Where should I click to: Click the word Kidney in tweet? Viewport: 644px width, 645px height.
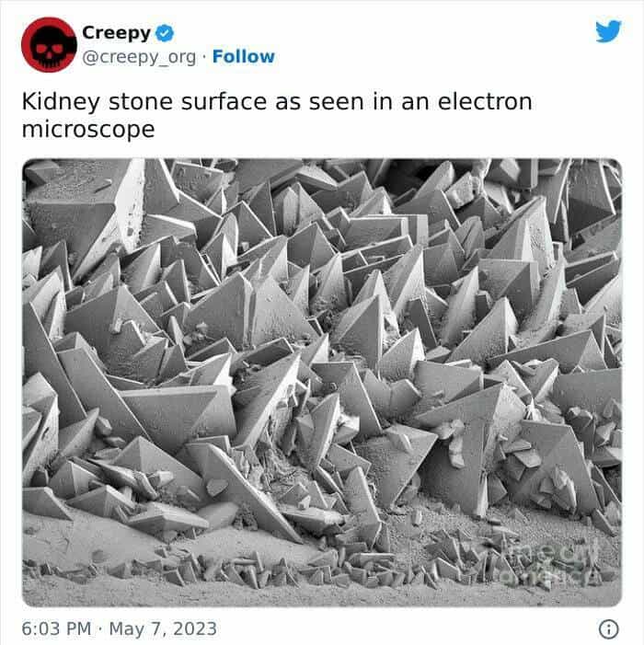[61, 101]
